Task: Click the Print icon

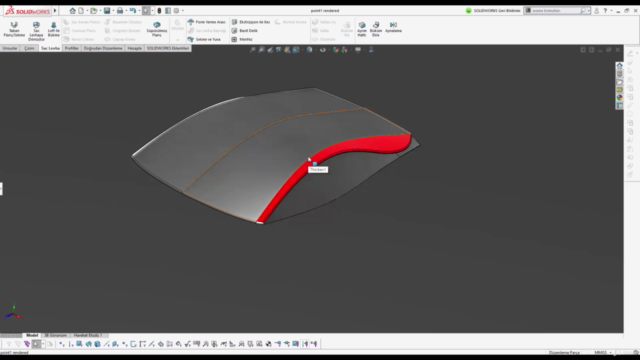Action: click(x=120, y=11)
